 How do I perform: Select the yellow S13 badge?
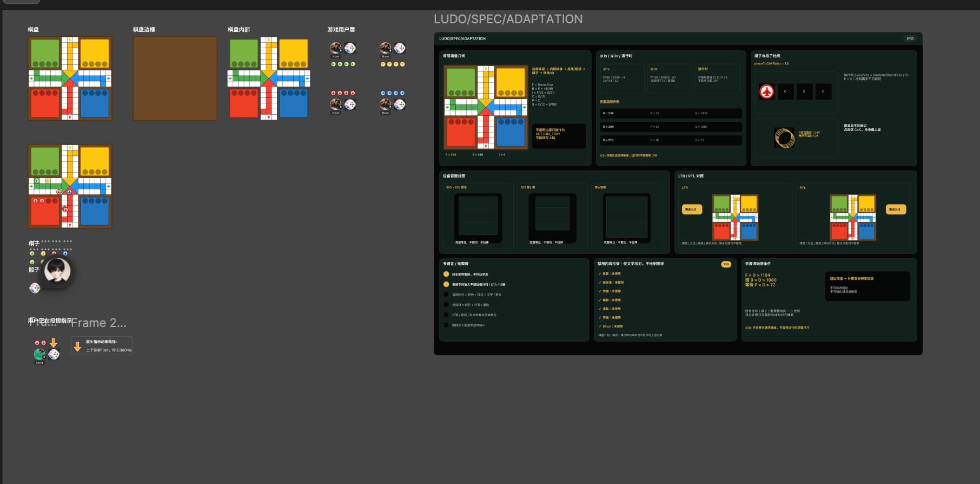pos(726,264)
